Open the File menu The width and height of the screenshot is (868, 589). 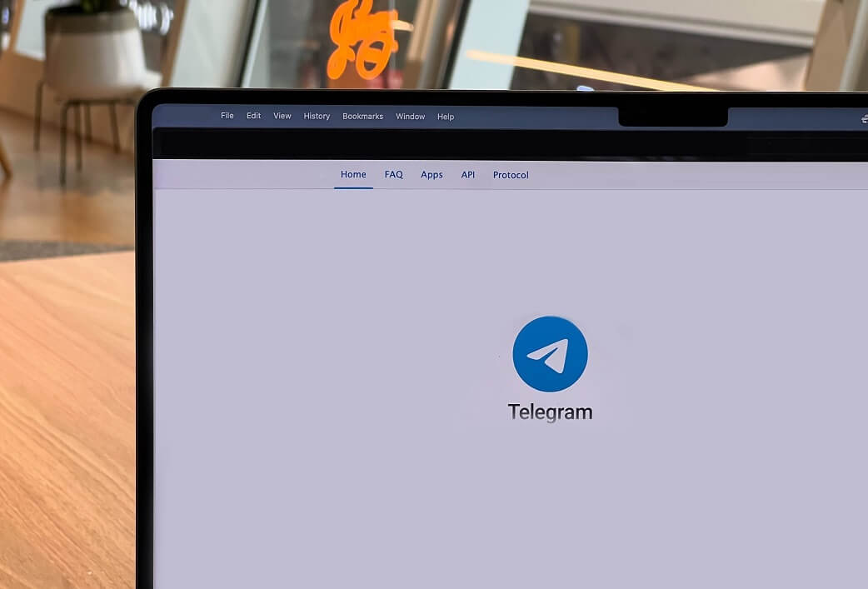pyautogui.click(x=227, y=116)
